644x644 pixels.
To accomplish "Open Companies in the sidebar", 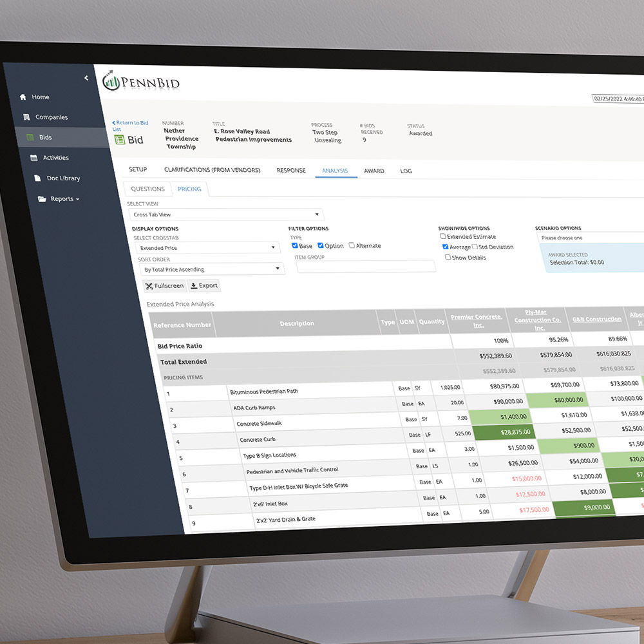I will [52, 117].
